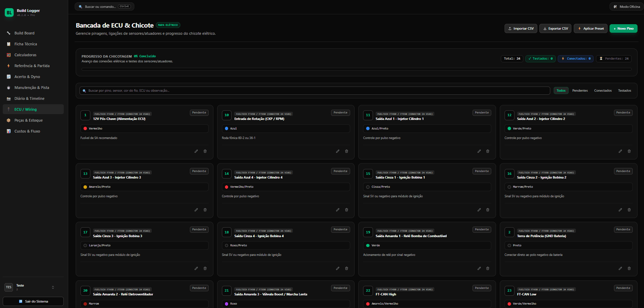
Task: Toggle Modo Oficina mode
Action: pos(627,6)
